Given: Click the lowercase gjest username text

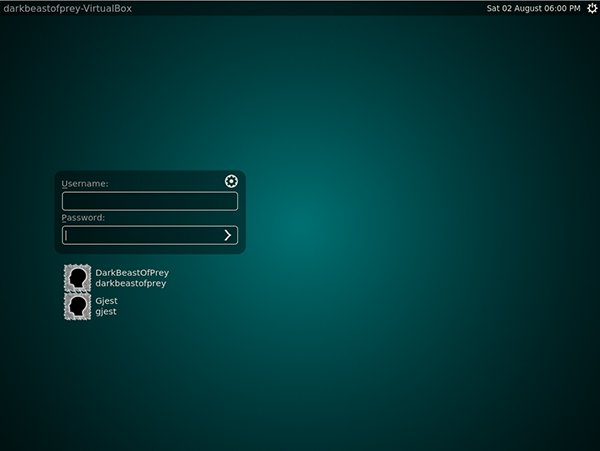Looking at the screenshot, I should click(x=106, y=312).
